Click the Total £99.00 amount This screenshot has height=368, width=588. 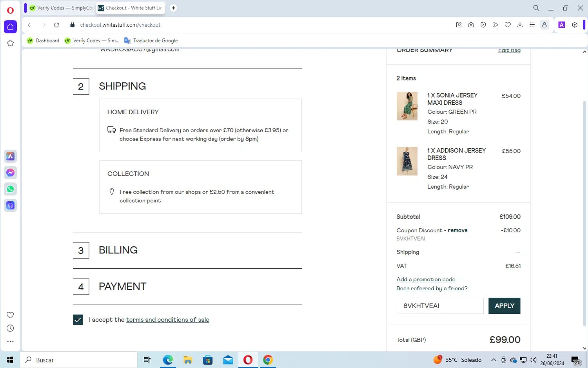click(x=505, y=340)
